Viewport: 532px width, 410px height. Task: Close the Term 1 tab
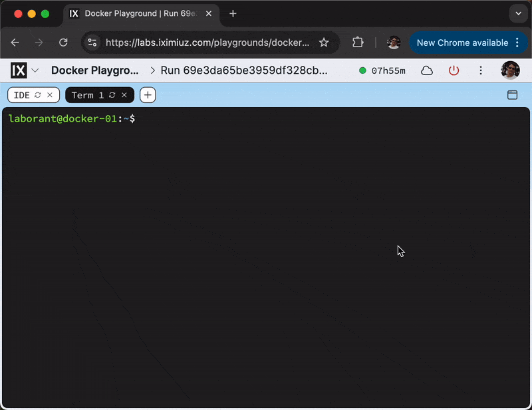124,95
